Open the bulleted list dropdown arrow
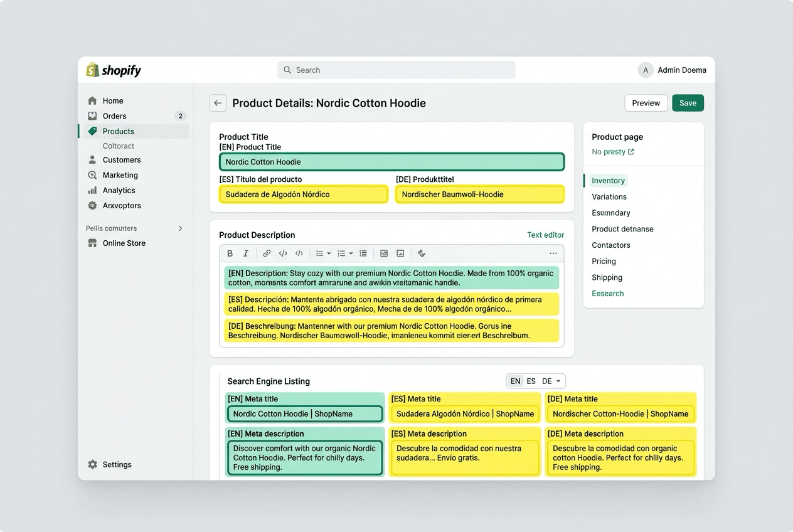 [329, 253]
